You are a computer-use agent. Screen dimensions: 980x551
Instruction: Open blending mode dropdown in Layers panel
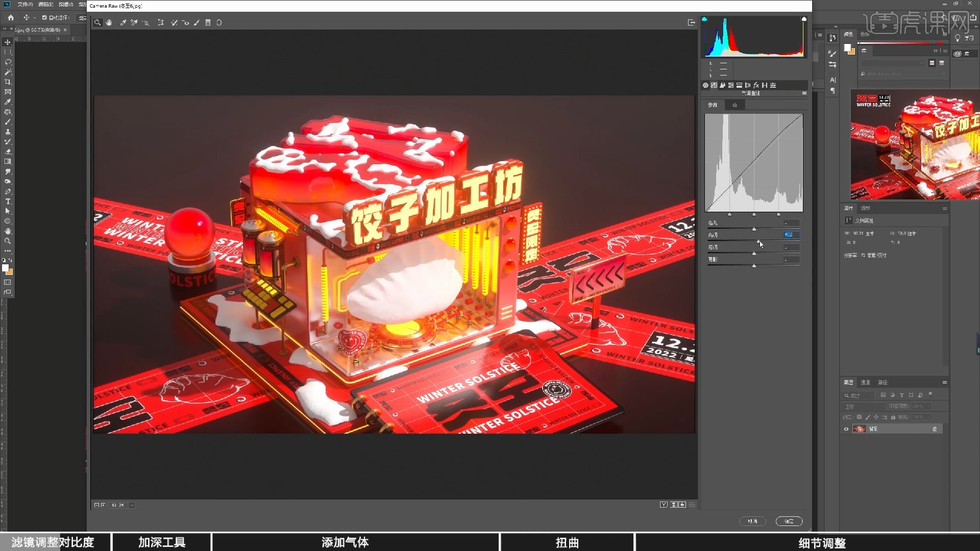864,406
